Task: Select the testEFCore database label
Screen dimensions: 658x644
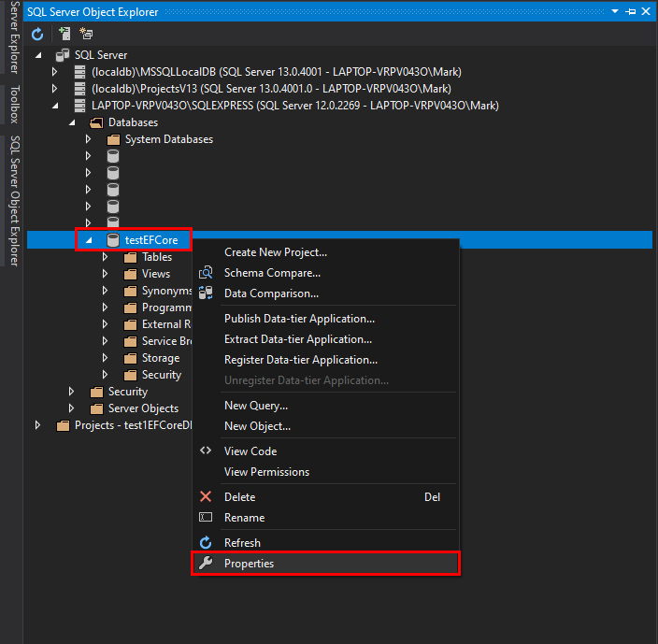Action: [x=151, y=240]
